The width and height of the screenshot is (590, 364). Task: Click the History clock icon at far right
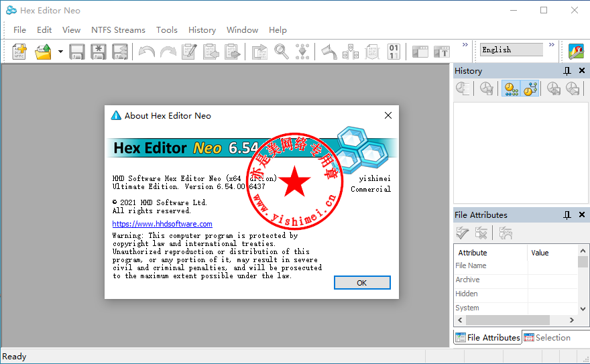tap(573, 88)
